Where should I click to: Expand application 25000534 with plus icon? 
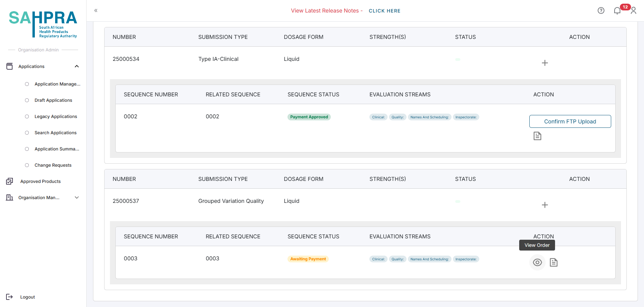[x=545, y=63]
